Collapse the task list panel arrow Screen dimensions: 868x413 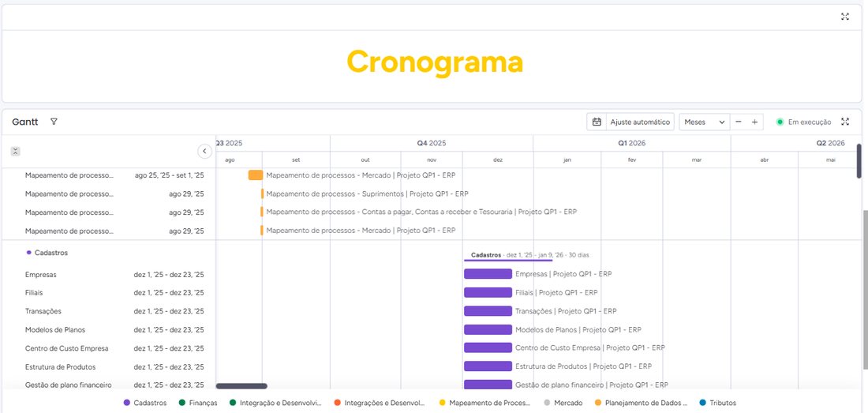(x=205, y=151)
